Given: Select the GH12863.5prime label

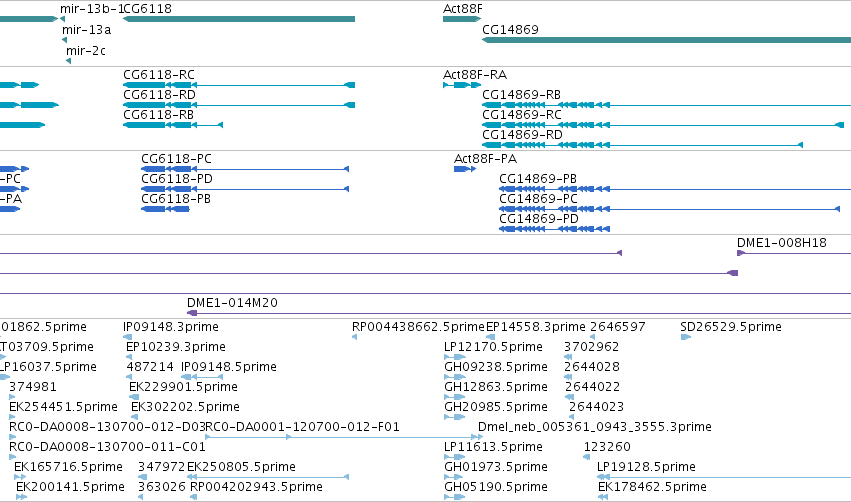Looking at the screenshot, I should pos(496,387).
